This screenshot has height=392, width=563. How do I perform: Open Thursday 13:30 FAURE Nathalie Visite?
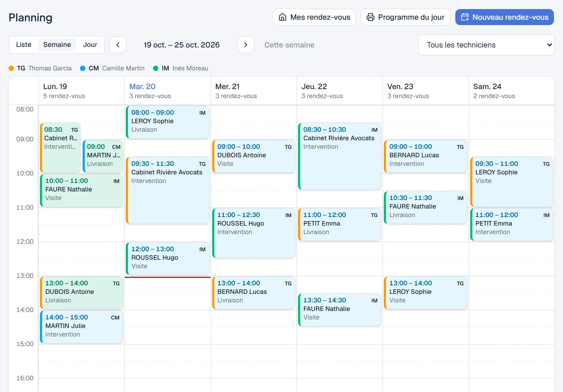coord(340,310)
